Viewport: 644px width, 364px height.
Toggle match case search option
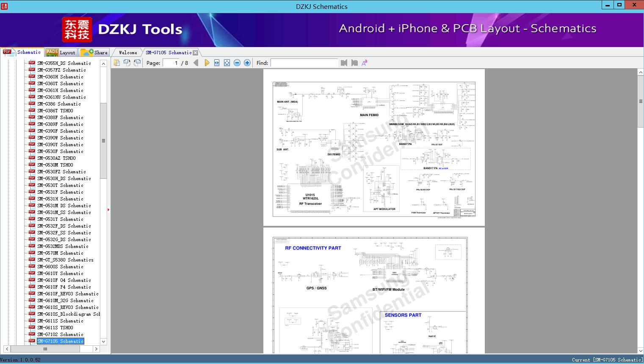click(x=364, y=63)
